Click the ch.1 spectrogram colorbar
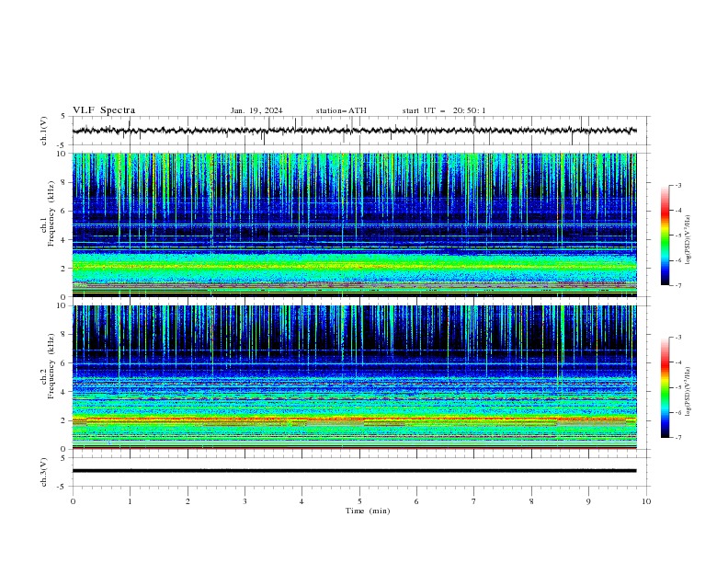The width and height of the screenshot is (728, 563). pos(665,236)
